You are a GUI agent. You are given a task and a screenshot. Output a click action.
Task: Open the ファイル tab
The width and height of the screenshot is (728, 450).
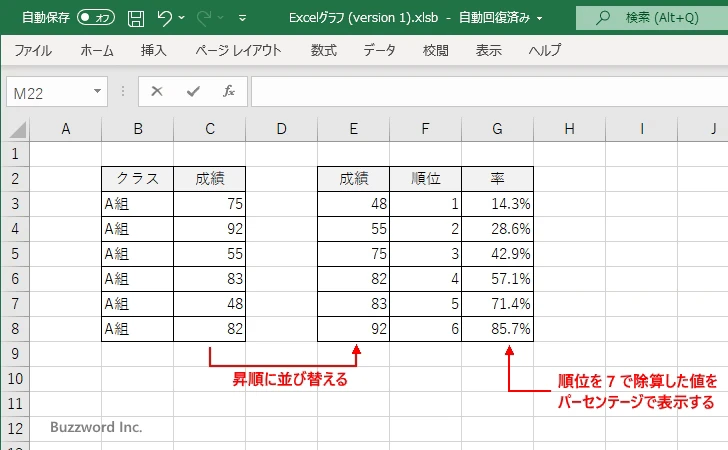33,50
